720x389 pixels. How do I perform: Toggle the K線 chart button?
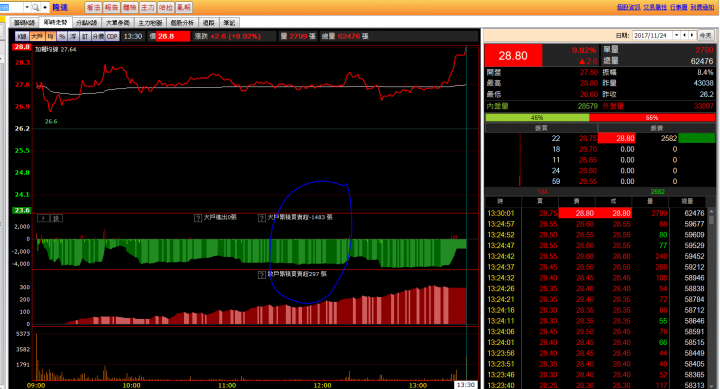[x=21, y=36]
